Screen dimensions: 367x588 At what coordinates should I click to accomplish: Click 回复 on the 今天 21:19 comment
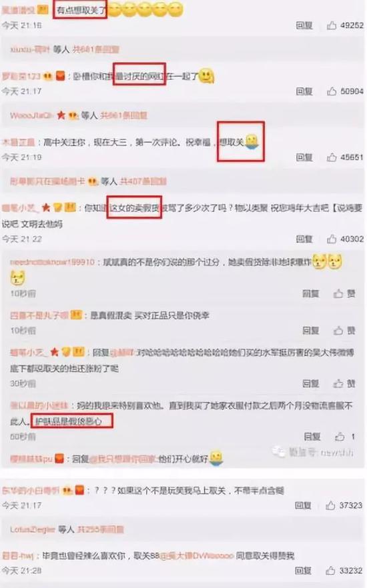(304, 157)
